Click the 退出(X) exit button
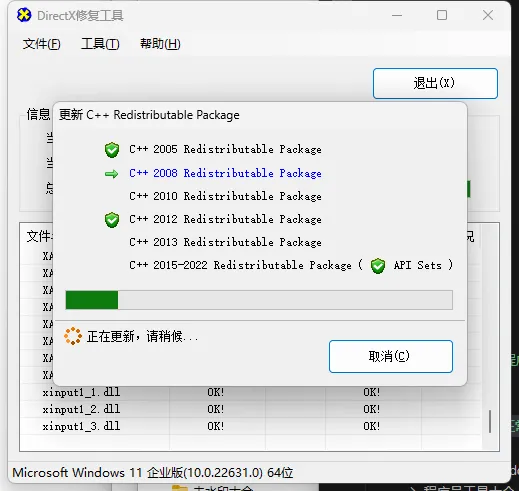 (x=435, y=83)
